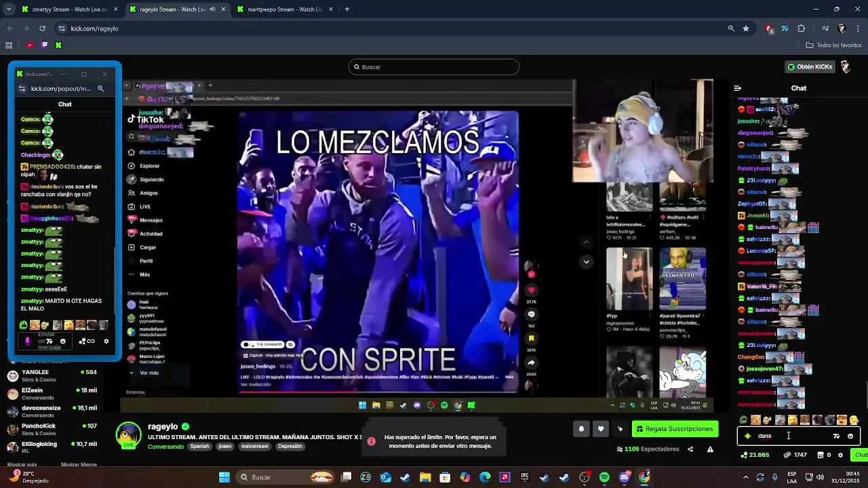Click the Windows Start button
The image size is (868, 488).
click(x=224, y=477)
